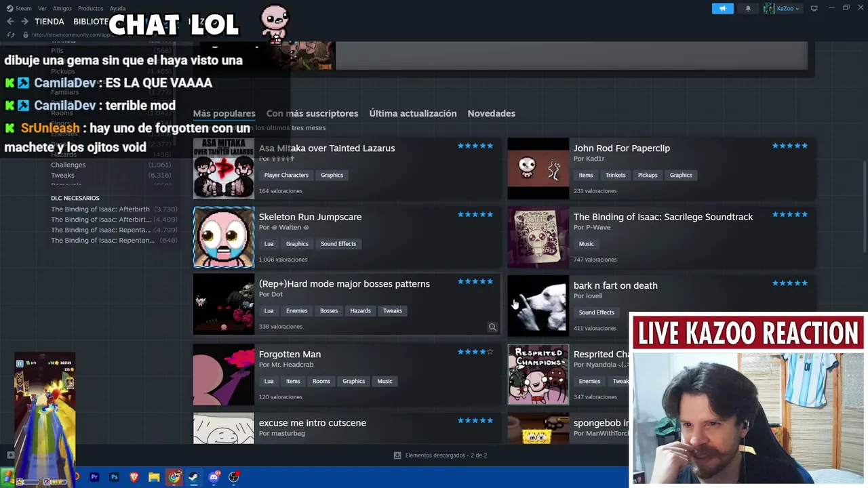
Task: Enter Big Picture mode via monitor icon
Action: click(x=814, y=8)
